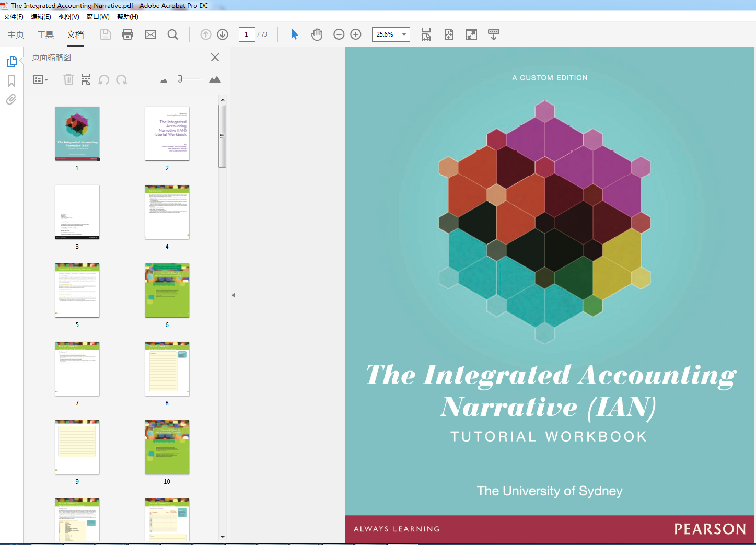Open 窗口(W) menu
The height and width of the screenshot is (545, 756).
(x=98, y=17)
